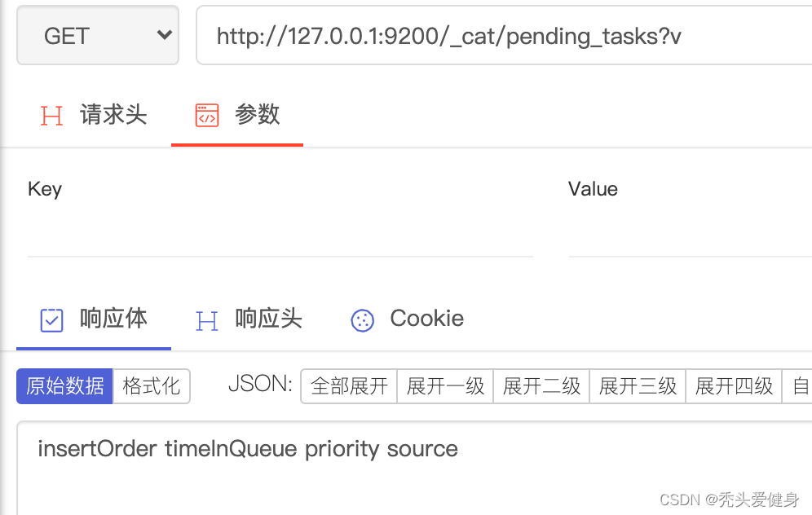Image resolution: width=812 pixels, height=515 pixels.
Task: Open the 响应头 response headers tab
Action: point(268,319)
